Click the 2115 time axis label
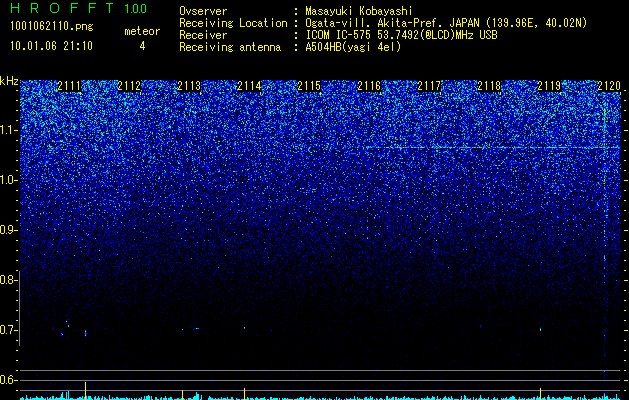The height and width of the screenshot is (400, 629). 308,86
